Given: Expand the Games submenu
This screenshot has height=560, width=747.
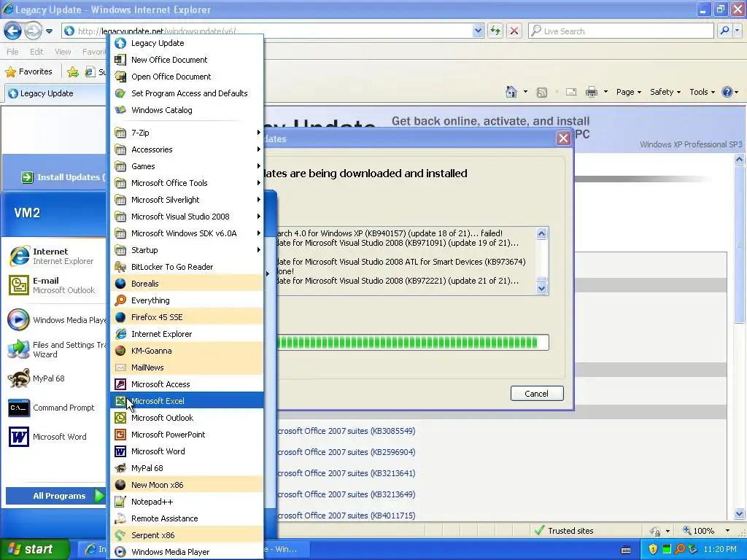Looking at the screenshot, I should click(187, 166).
